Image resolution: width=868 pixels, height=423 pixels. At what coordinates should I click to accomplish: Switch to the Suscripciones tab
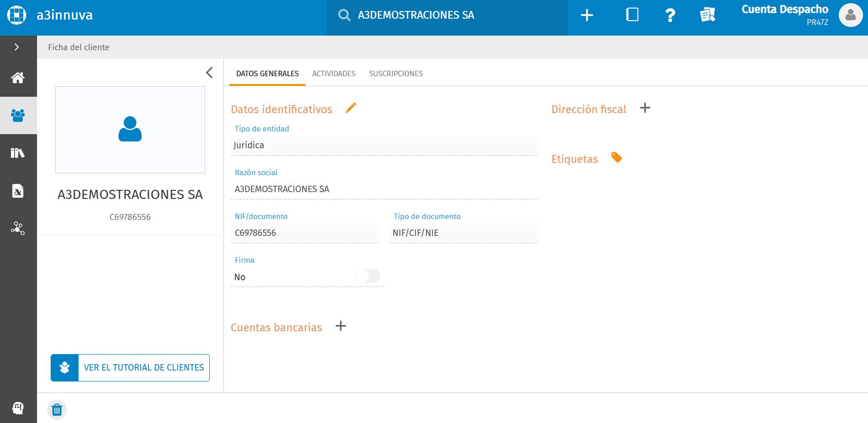(x=396, y=73)
